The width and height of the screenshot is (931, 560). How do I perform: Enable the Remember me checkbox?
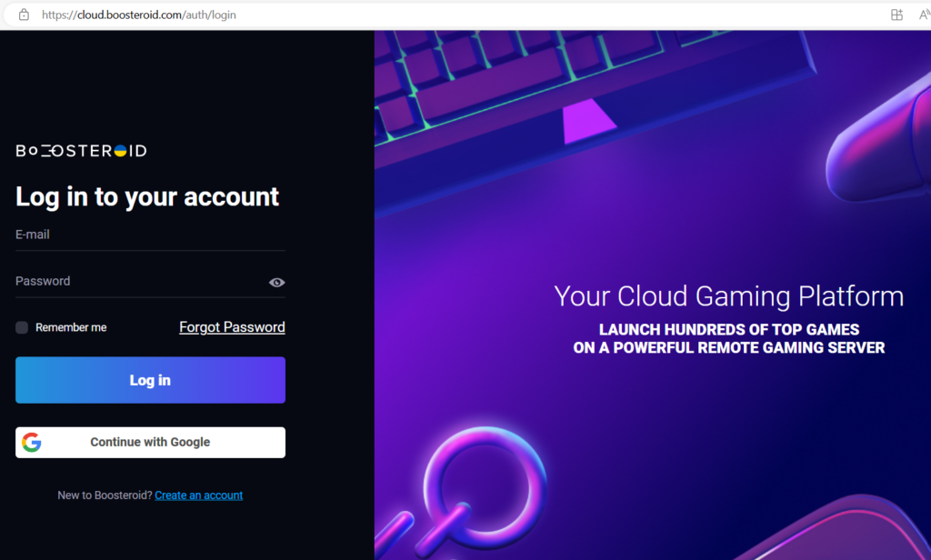(22, 327)
